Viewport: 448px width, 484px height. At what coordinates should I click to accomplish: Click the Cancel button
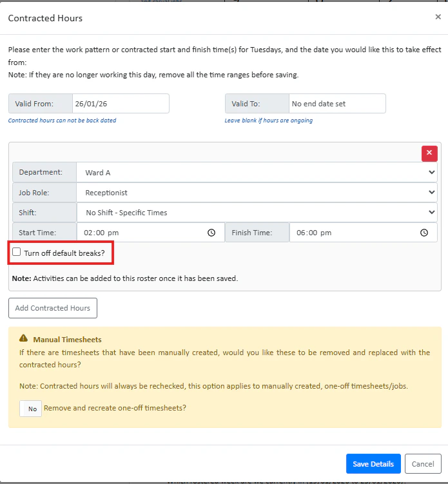(x=423, y=463)
